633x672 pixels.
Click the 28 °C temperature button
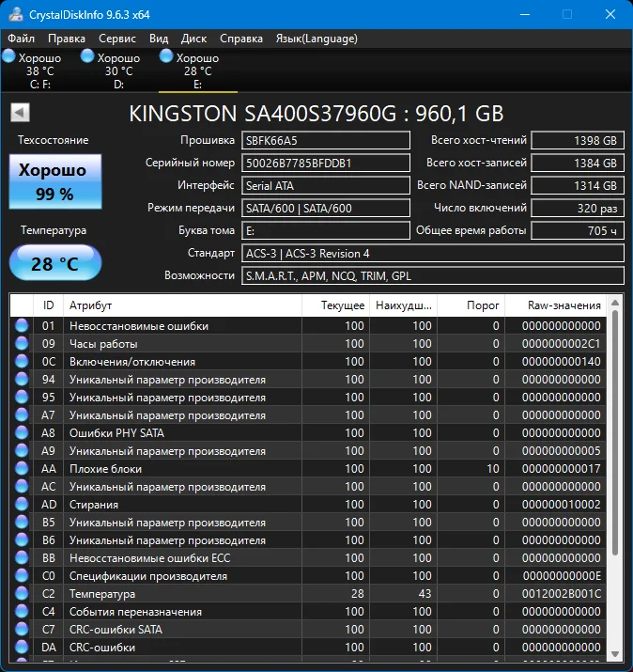click(x=55, y=263)
